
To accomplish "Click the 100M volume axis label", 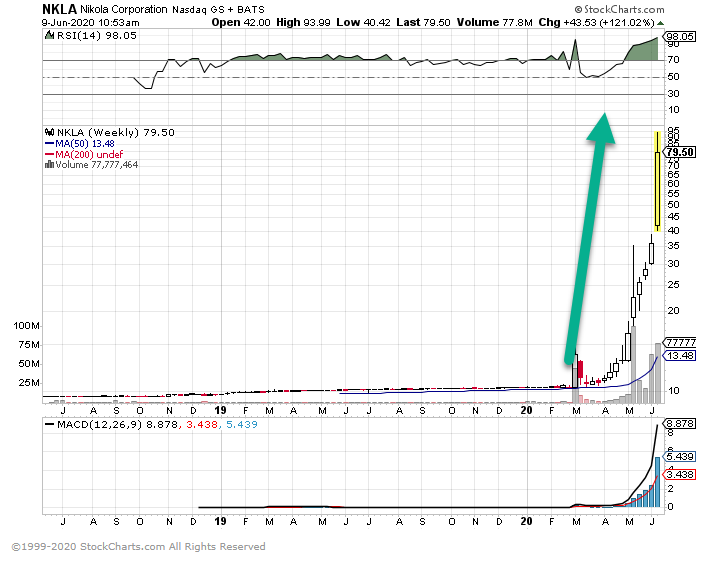I will pos(27,326).
